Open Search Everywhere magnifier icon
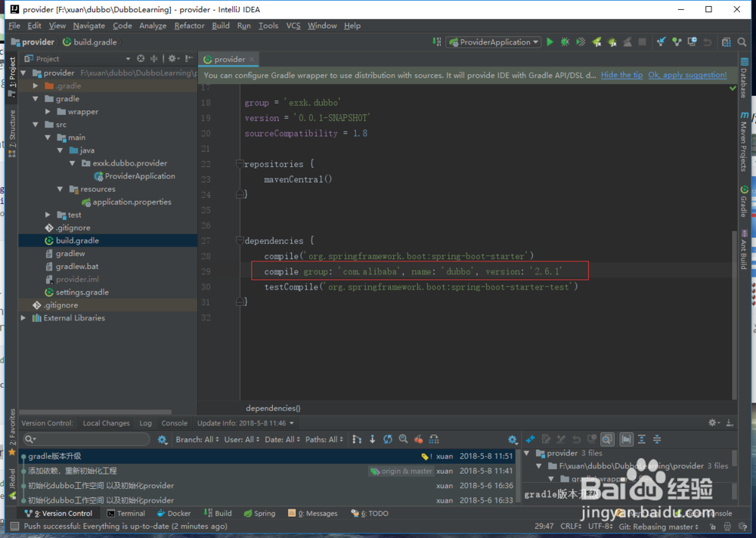This screenshot has height=538, width=756. point(742,42)
